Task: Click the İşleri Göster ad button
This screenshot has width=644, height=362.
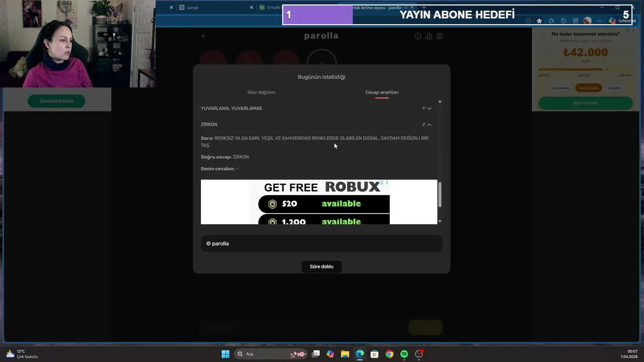Action: [x=586, y=103]
